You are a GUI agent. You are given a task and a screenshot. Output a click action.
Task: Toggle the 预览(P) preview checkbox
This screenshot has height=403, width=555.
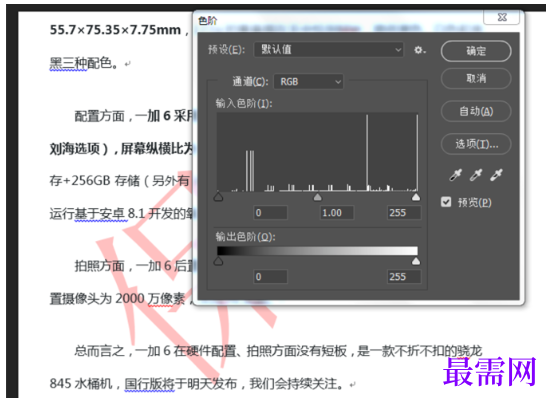446,202
